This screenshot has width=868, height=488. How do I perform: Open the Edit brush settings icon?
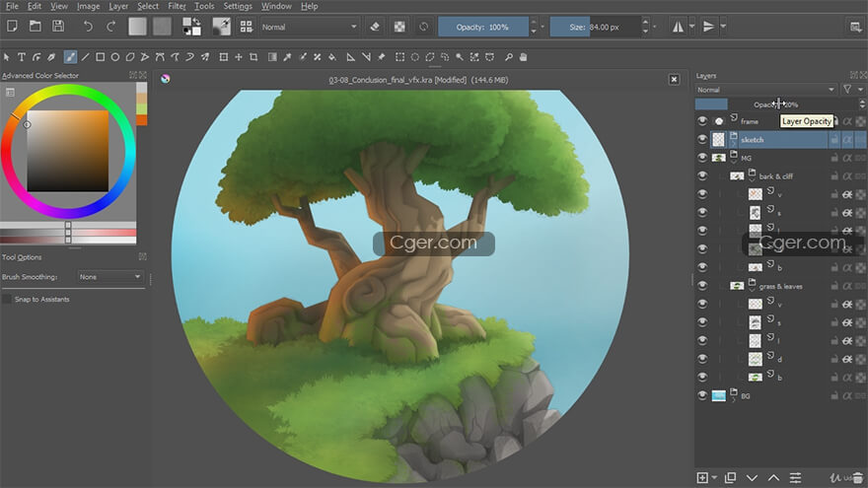click(221, 27)
